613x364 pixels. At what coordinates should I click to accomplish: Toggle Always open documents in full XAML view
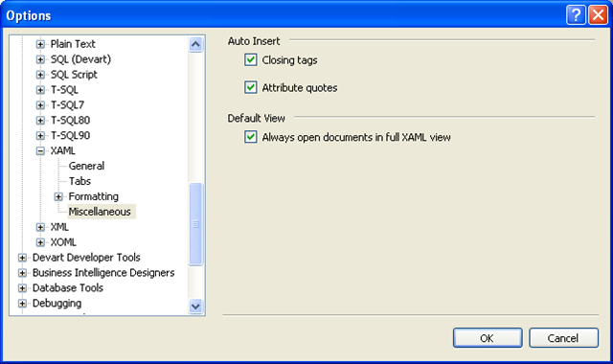click(x=251, y=137)
